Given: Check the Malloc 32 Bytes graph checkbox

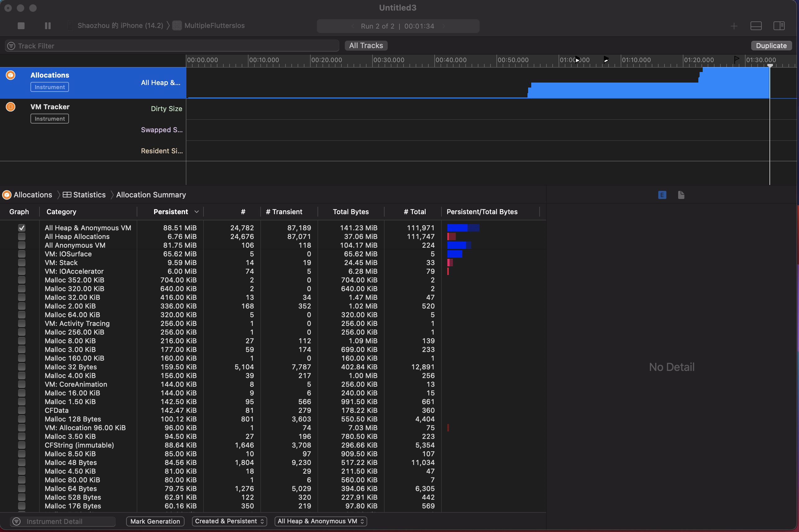Looking at the screenshot, I should click(x=22, y=367).
